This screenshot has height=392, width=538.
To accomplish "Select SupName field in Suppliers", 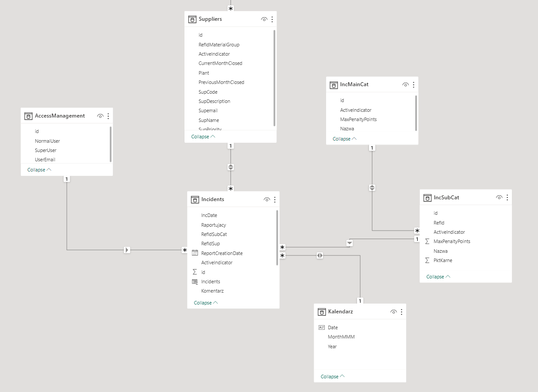I will pos(209,120).
